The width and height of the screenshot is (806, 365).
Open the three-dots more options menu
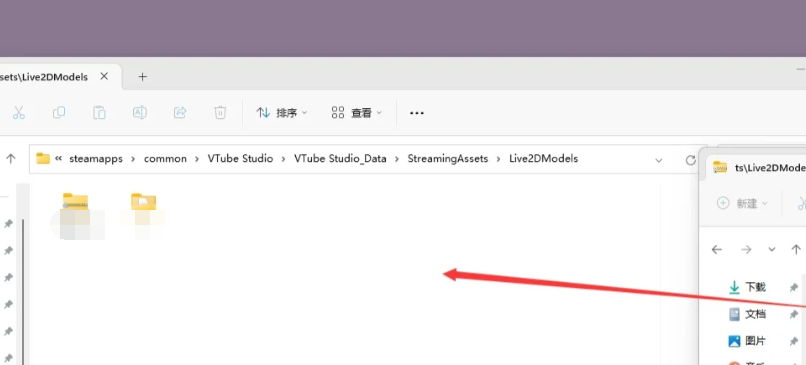(416, 113)
